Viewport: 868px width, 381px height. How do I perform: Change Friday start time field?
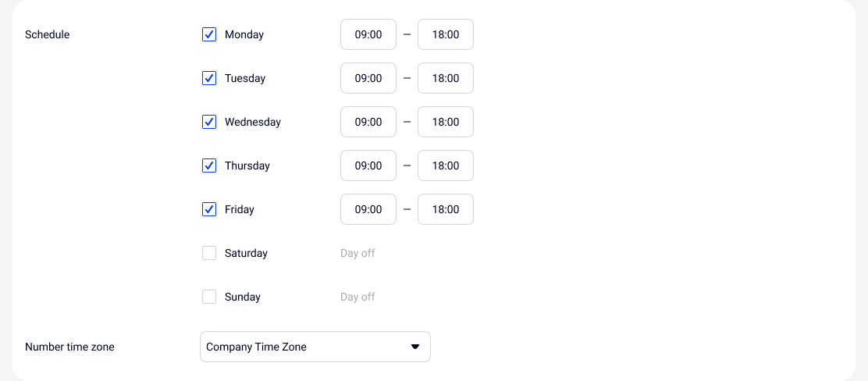point(368,209)
